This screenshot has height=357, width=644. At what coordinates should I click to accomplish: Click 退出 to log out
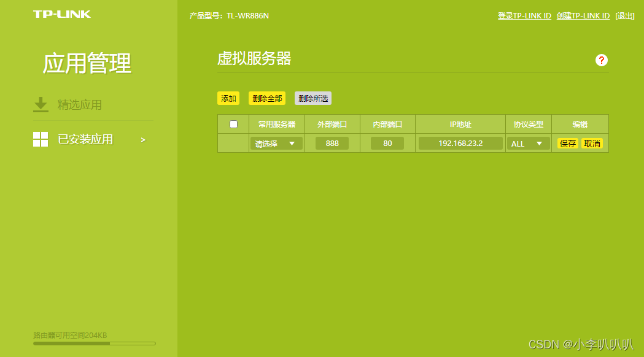pos(624,15)
